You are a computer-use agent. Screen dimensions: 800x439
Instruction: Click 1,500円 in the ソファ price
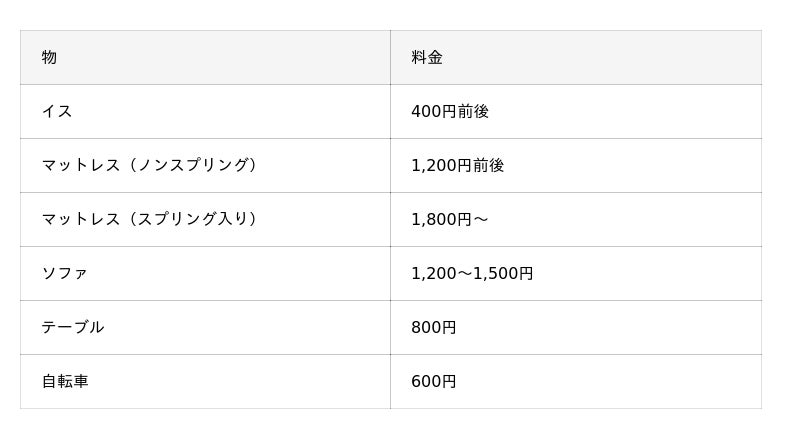pyautogui.click(x=510, y=274)
